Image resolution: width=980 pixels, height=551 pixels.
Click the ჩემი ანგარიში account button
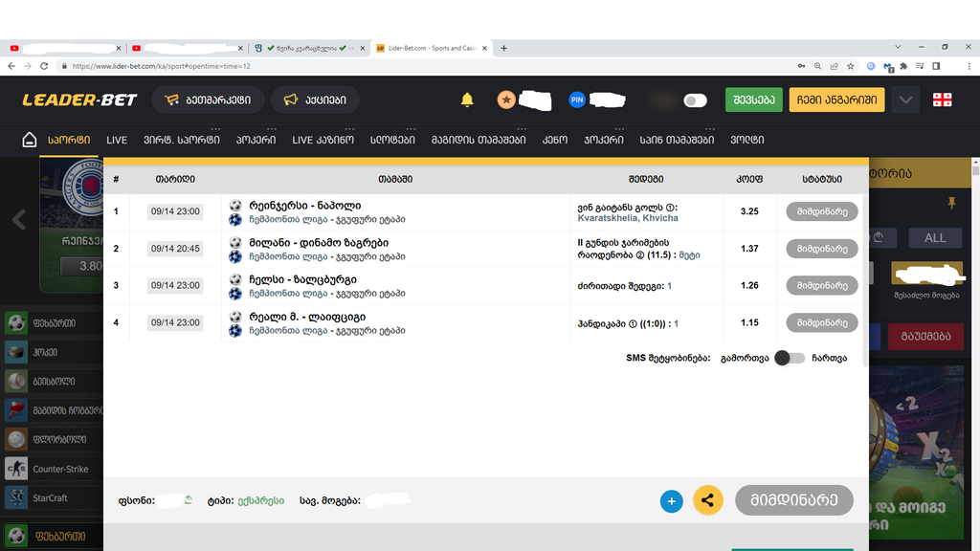(x=836, y=99)
